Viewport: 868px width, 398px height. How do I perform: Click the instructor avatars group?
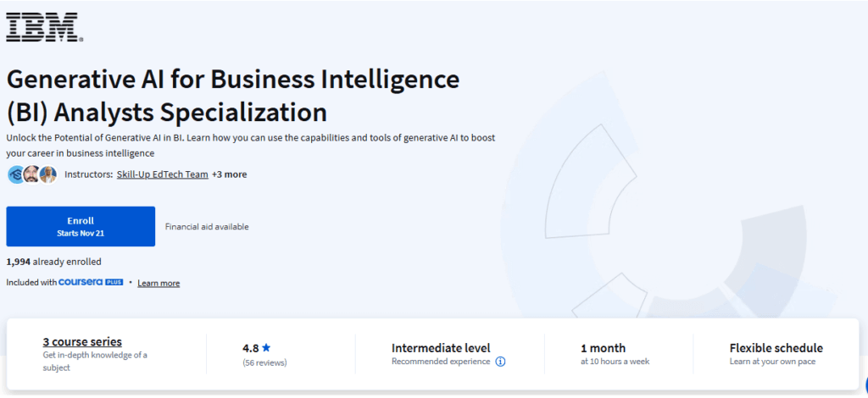click(32, 174)
